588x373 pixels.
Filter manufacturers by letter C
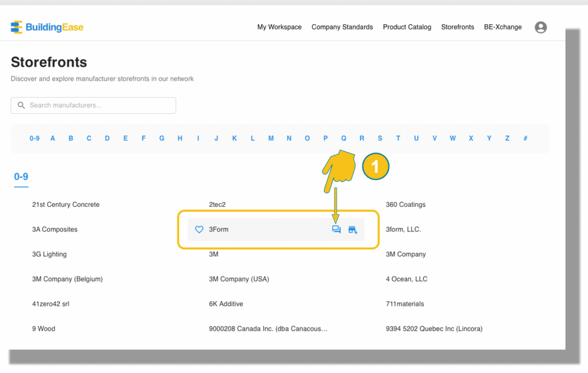tap(89, 139)
